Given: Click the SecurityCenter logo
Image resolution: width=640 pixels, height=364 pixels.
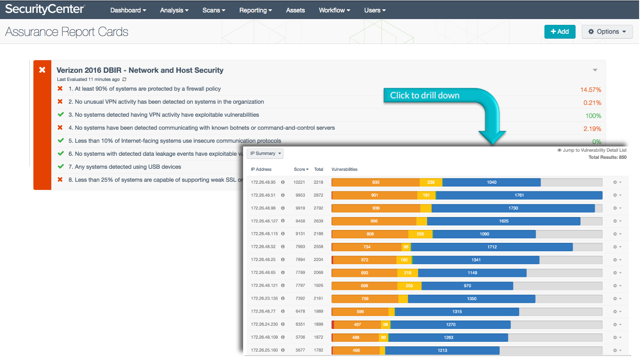Looking at the screenshot, I should tap(45, 9).
